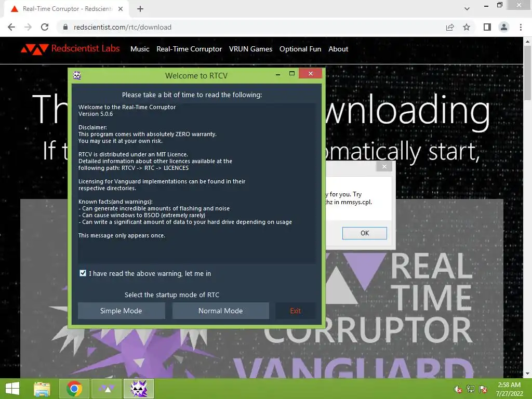The image size is (532, 399).
Task: Click 'Version 5.0.6' text
Action: (96, 114)
